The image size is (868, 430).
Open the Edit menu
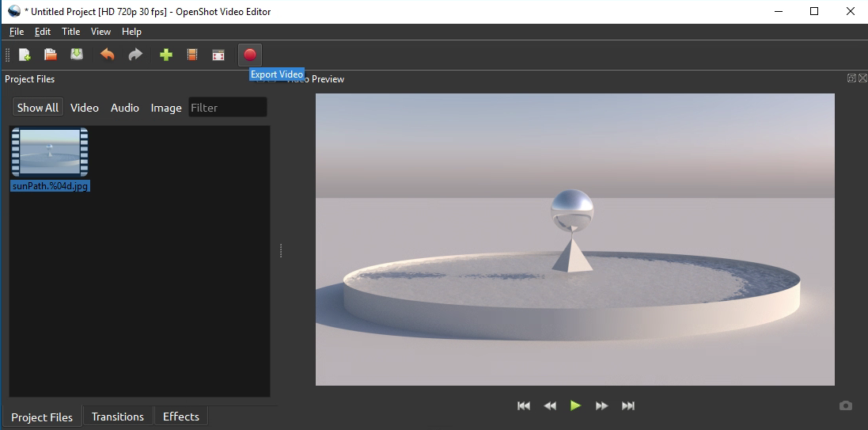(x=43, y=32)
